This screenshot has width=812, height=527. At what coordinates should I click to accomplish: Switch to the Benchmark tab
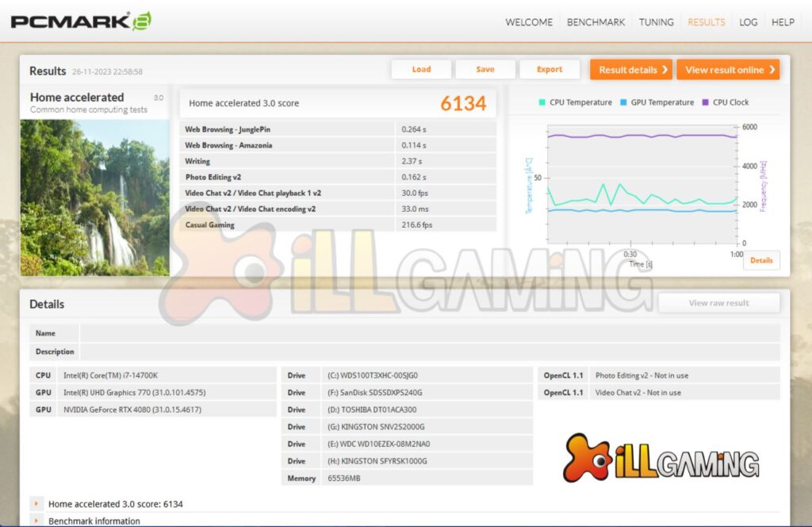[x=596, y=22]
